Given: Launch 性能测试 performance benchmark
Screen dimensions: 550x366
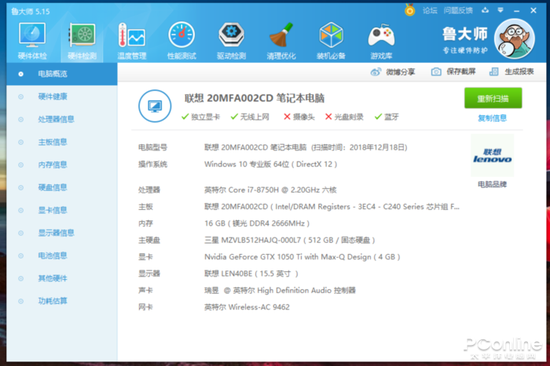Looking at the screenshot, I should pos(181,40).
